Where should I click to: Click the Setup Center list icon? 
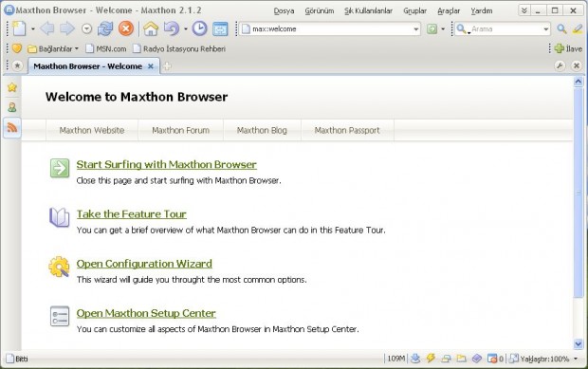[x=60, y=316]
